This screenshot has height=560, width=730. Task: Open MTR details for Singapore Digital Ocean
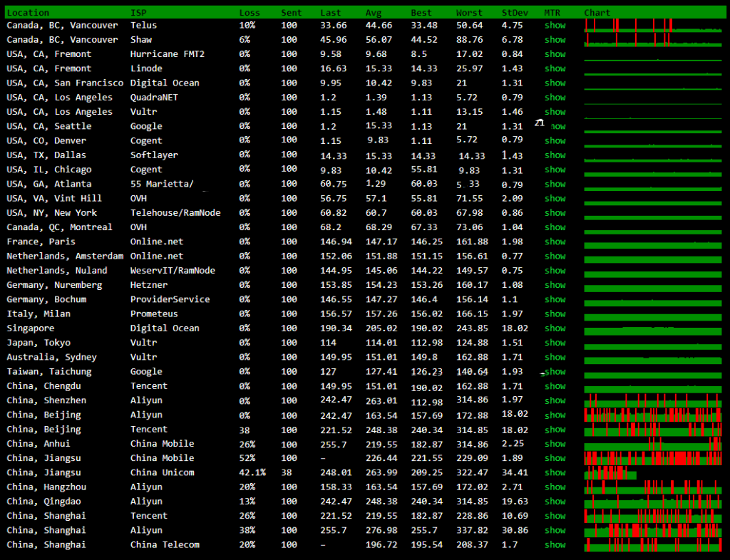tap(555, 328)
